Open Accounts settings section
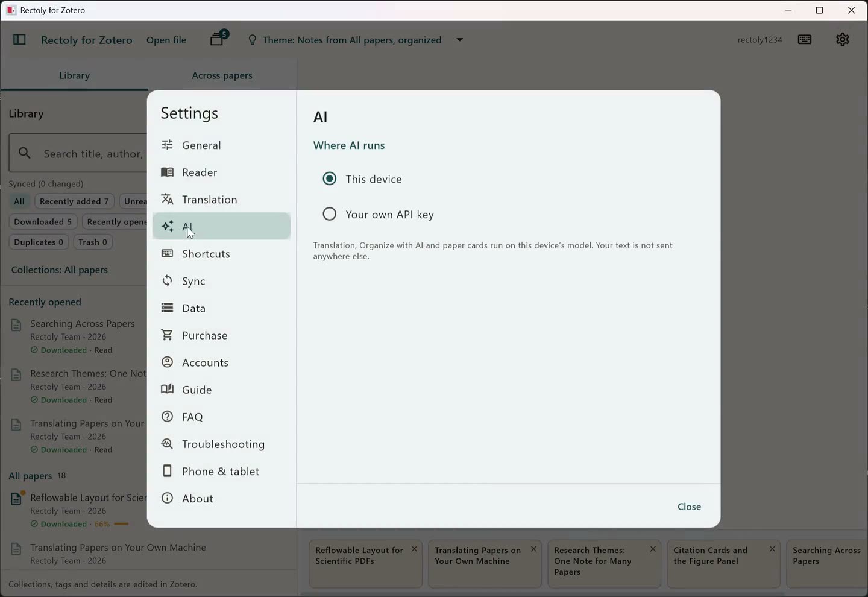Screen dimensions: 868x597 tap(221, 362)
